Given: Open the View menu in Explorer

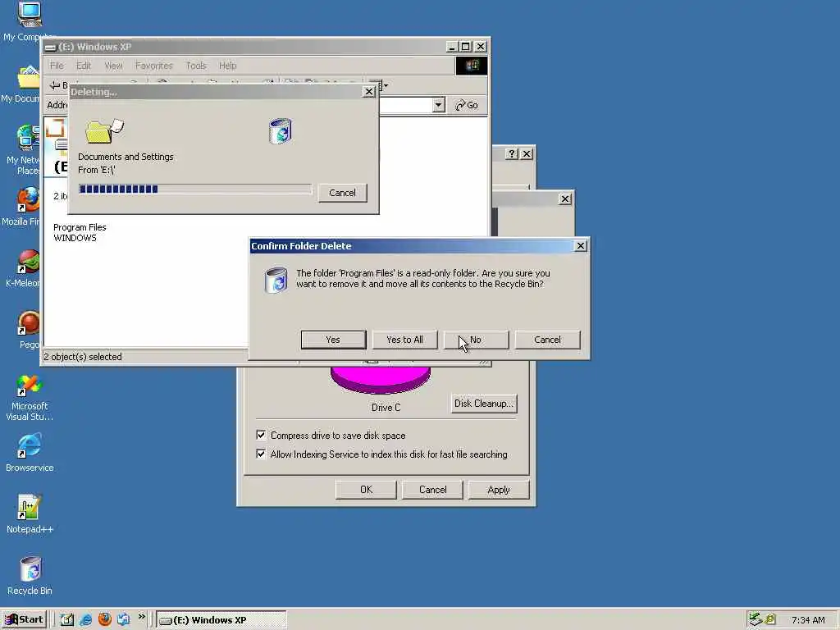Looking at the screenshot, I should [113, 66].
